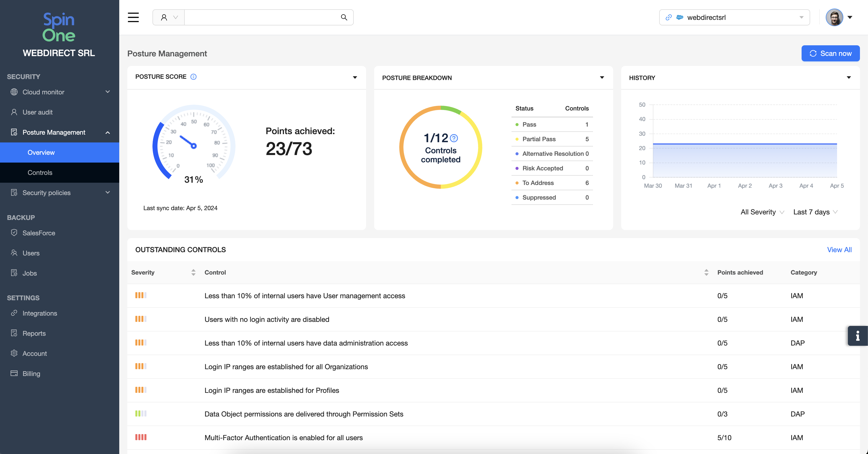This screenshot has width=868, height=454.
Task: Click the View All link
Action: pyautogui.click(x=839, y=250)
